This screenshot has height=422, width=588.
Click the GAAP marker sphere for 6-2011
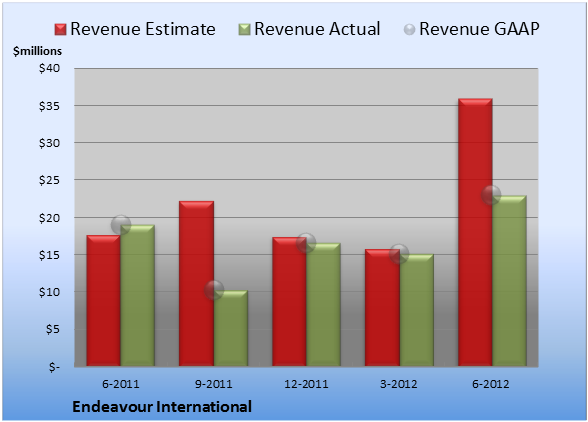[121, 225]
